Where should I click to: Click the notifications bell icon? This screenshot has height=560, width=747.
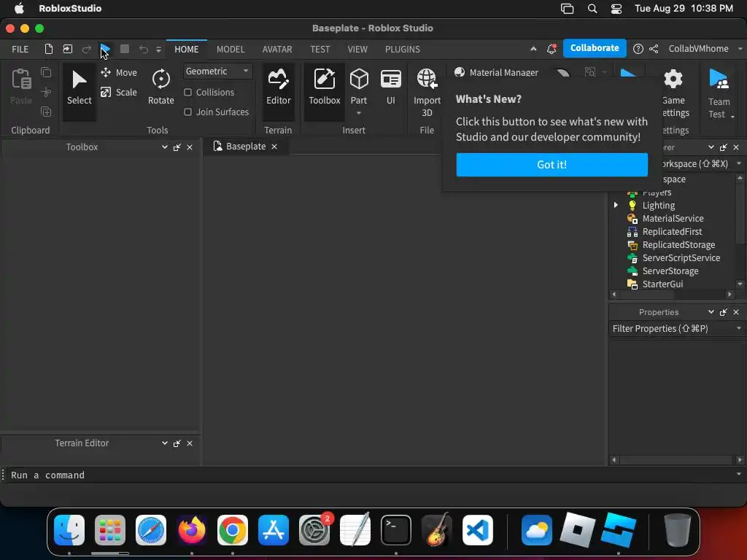(551, 49)
